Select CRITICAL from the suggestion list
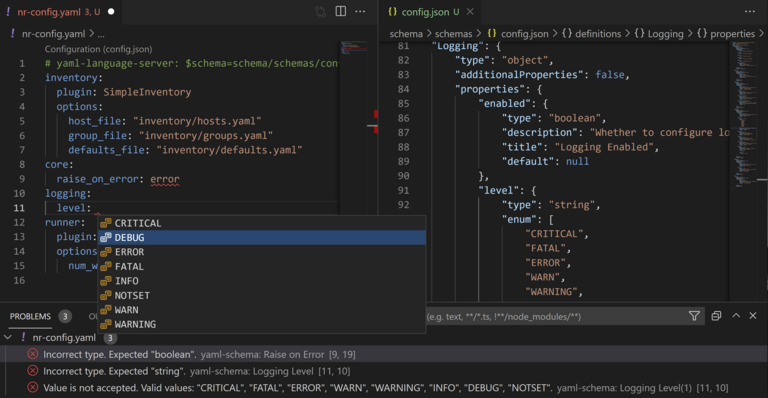The image size is (768, 398). (262, 223)
